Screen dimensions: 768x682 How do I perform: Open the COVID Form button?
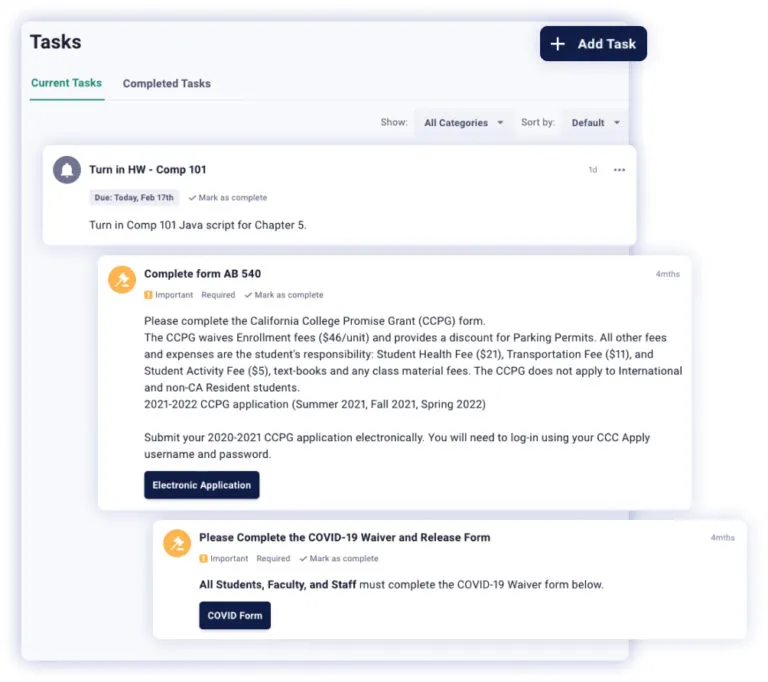click(x=235, y=615)
